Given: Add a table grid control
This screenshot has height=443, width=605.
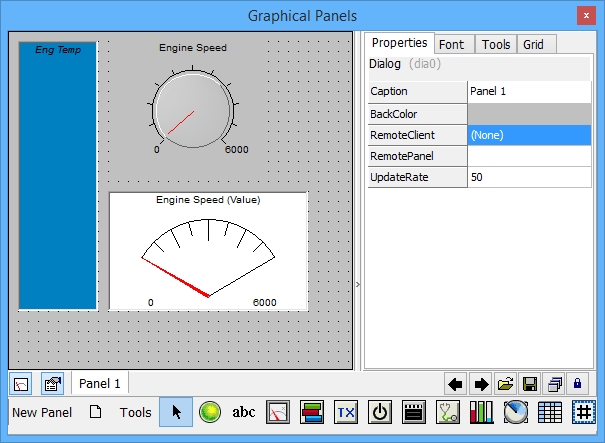Looking at the screenshot, I should 550,412.
